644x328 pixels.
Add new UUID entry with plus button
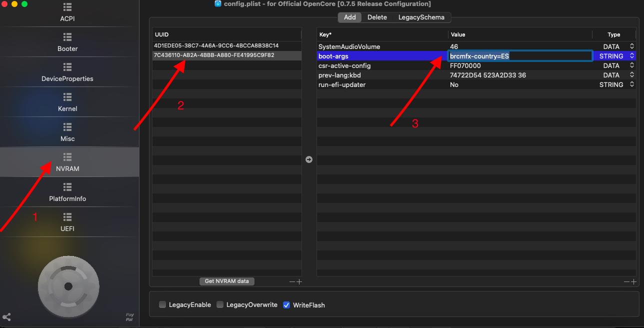299,281
